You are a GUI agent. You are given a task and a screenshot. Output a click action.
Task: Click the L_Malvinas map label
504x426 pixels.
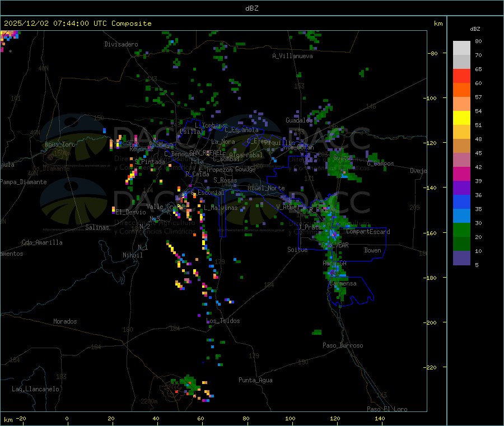[221, 208]
